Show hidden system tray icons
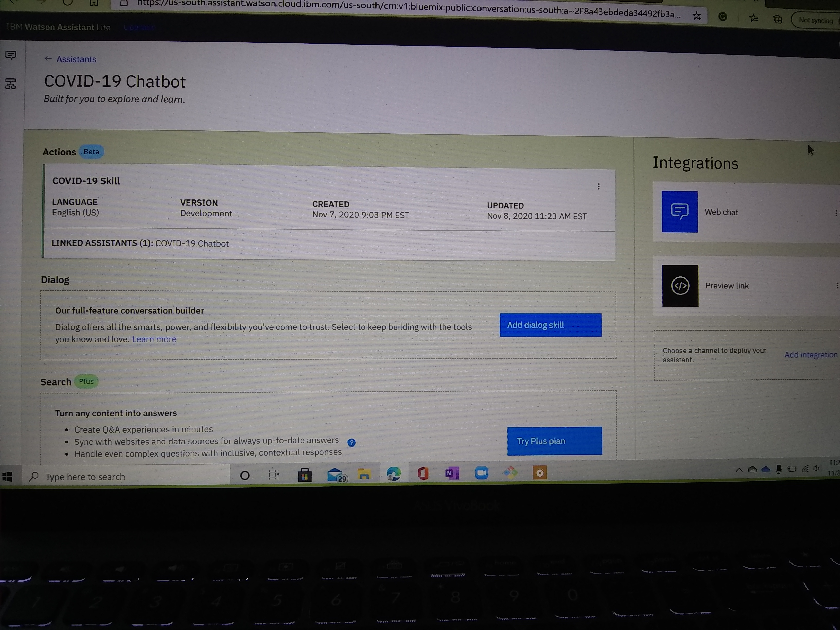840x630 pixels. [x=739, y=470]
